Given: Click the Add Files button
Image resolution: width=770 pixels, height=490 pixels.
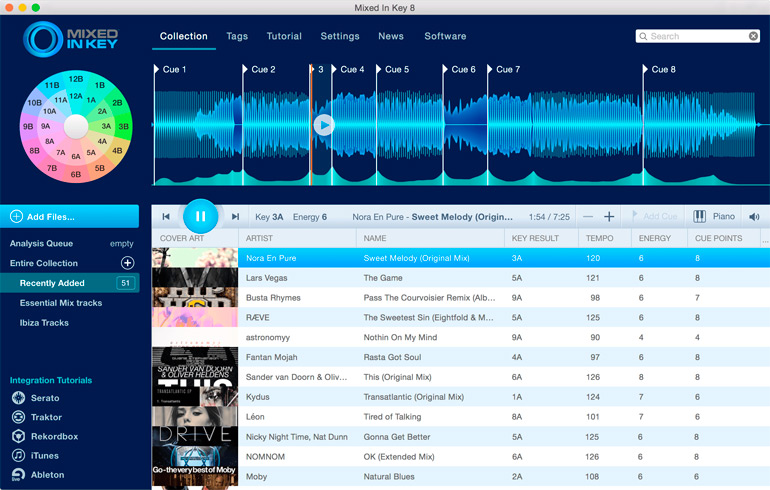Looking at the screenshot, I should tap(70, 217).
